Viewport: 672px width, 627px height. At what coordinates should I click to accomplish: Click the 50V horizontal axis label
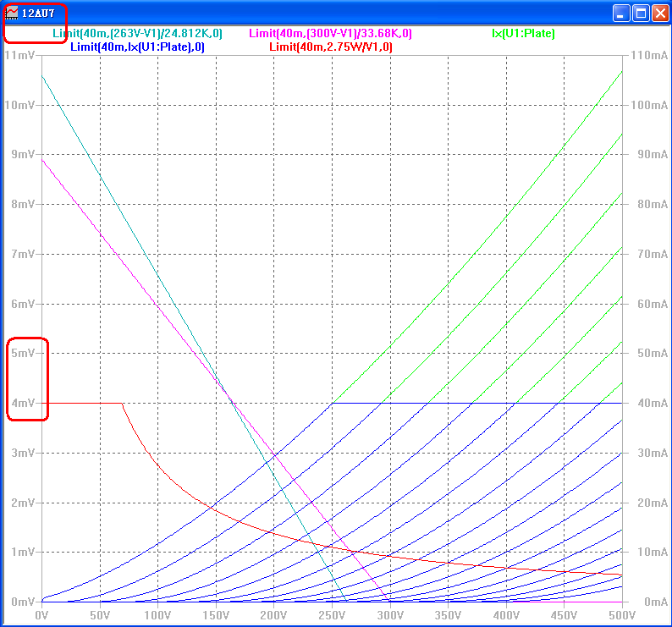click(100, 615)
